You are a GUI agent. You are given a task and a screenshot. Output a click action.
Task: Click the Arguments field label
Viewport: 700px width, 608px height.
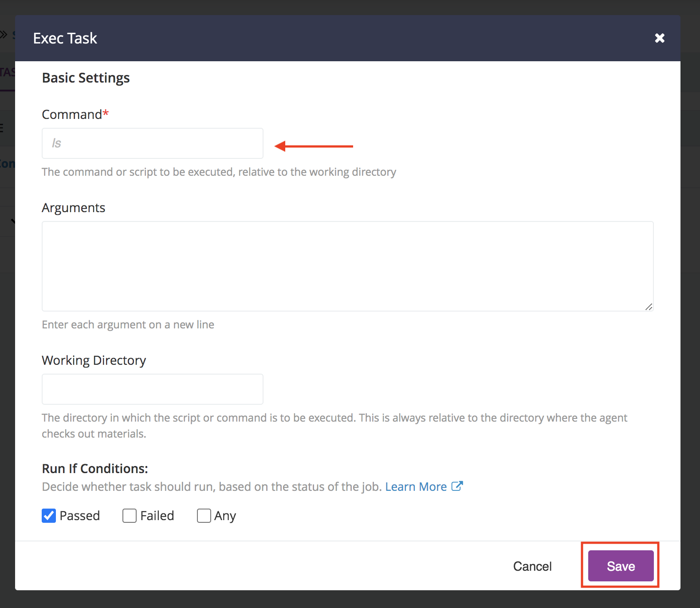(x=74, y=208)
